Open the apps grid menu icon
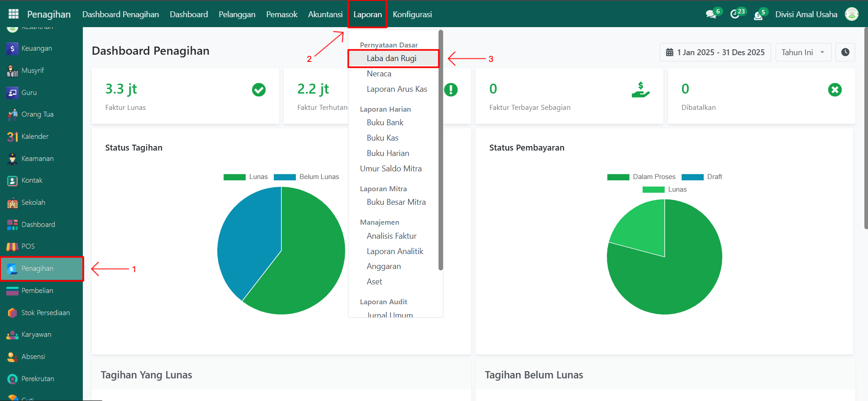The width and height of the screenshot is (868, 401). point(14,14)
